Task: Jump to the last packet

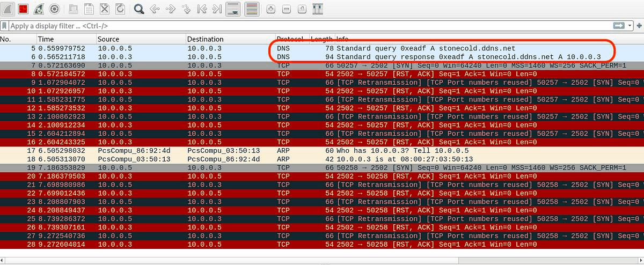Action: click(217, 9)
